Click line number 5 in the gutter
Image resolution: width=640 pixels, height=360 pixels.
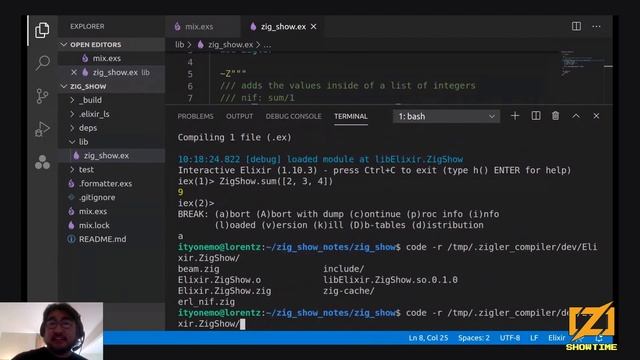tap(190, 74)
